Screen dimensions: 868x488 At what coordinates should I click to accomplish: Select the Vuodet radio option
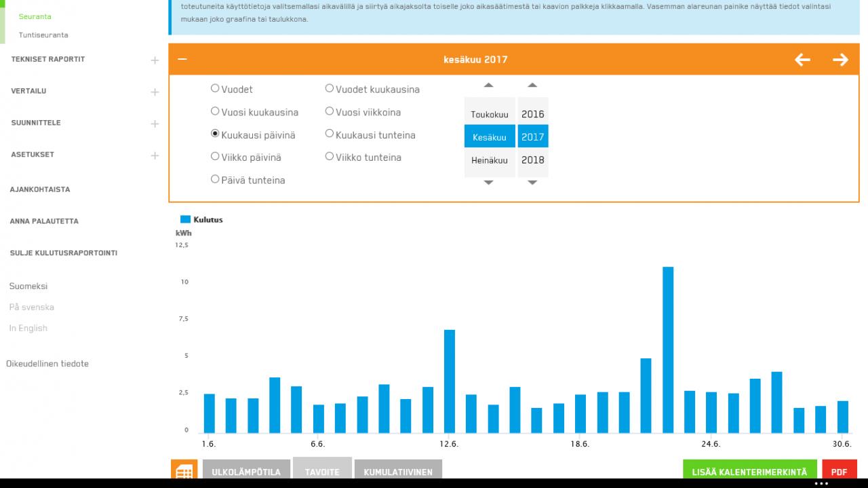tap(215, 88)
